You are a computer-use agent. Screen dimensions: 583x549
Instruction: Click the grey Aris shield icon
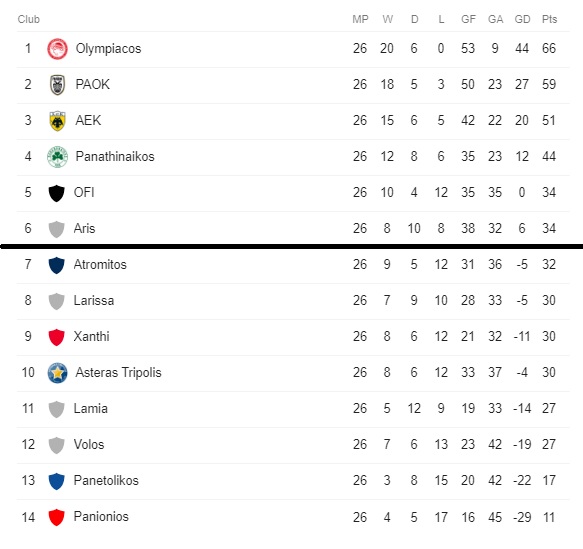point(57,229)
